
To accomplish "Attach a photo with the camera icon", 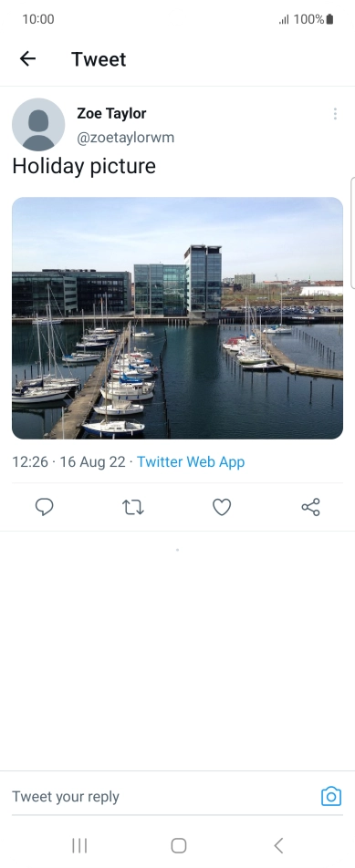I will click(331, 796).
